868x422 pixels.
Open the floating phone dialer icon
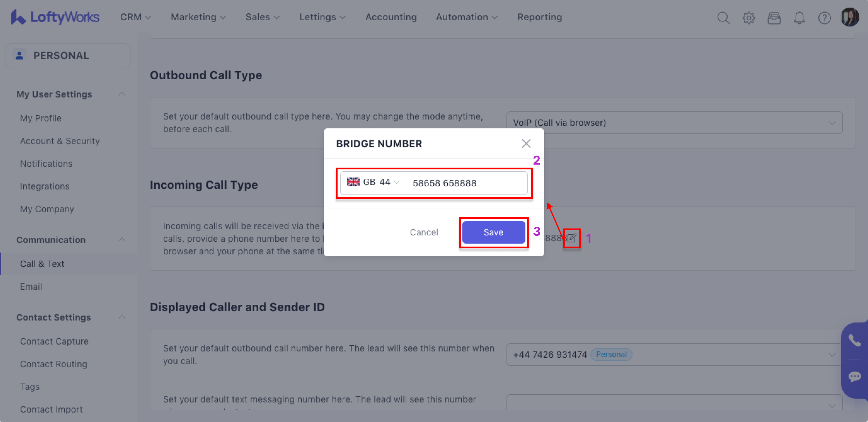pyautogui.click(x=854, y=341)
